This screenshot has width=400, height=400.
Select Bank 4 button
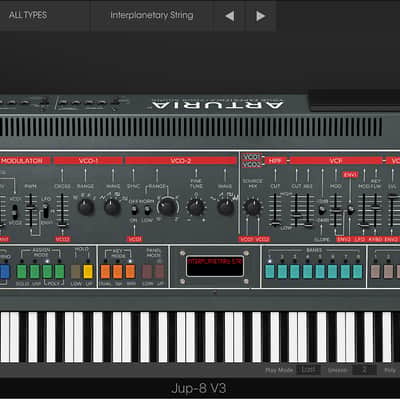pyautogui.click(x=307, y=272)
